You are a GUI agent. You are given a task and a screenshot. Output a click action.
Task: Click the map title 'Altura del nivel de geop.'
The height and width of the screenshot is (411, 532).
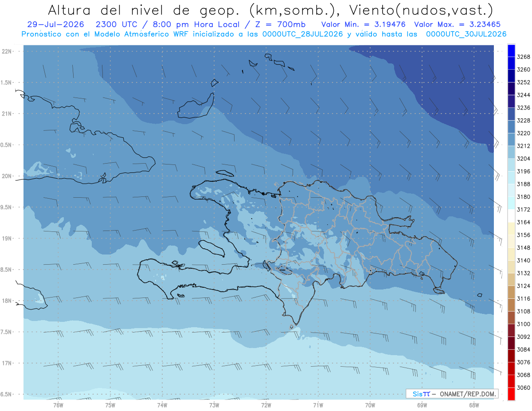point(143,10)
